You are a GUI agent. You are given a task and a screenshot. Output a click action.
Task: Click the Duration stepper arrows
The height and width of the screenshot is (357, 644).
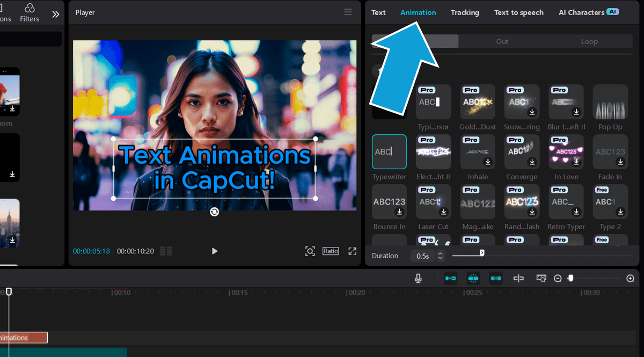[x=441, y=256]
